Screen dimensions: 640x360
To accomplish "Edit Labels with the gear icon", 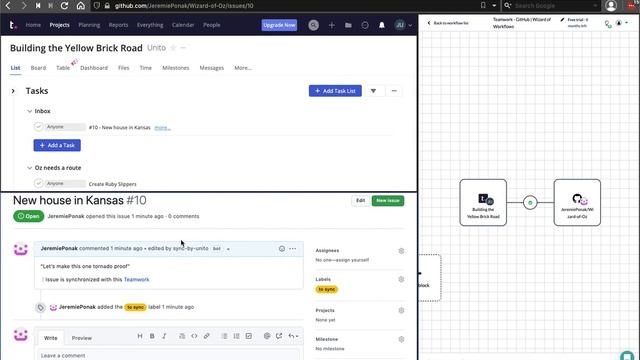I will point(401,280).
